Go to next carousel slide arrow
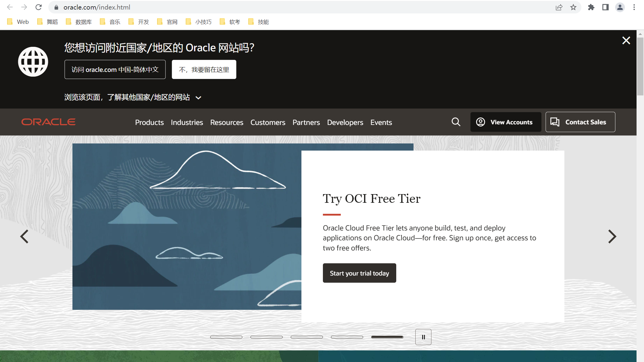644x362 pixels. pos(612,236)
